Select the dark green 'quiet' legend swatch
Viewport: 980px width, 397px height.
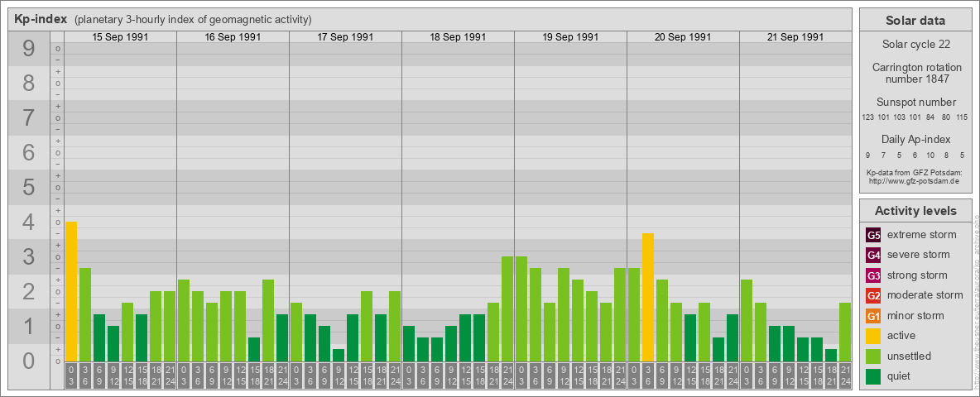(873, 376)
